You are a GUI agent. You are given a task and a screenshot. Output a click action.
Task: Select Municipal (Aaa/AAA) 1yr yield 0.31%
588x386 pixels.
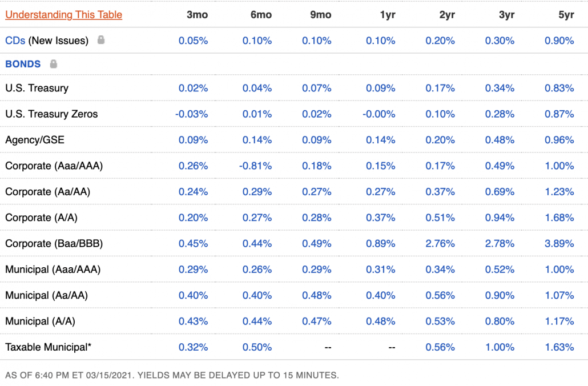[x=381, y=270]
